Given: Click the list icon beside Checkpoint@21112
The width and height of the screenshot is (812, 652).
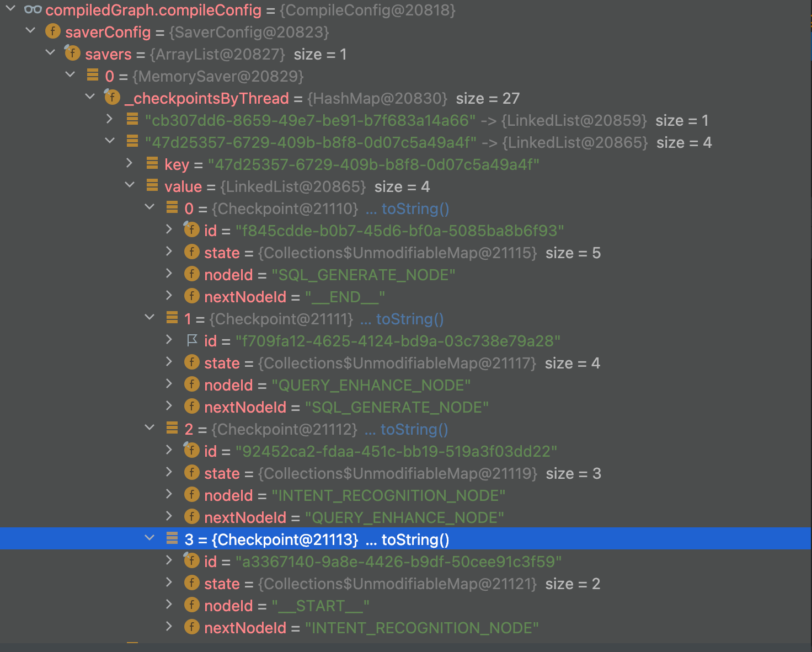Looking at the screenshot, I should coord(172,428).
